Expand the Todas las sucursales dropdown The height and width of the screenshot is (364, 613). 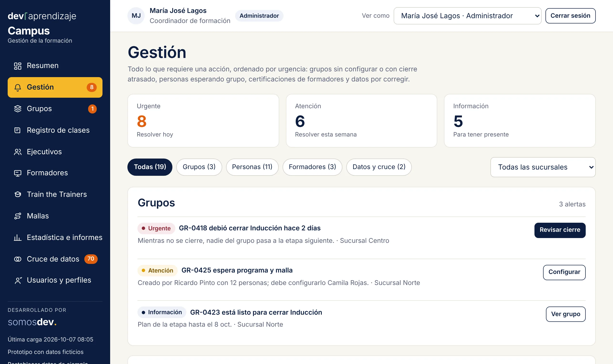(x=543, y=167)
